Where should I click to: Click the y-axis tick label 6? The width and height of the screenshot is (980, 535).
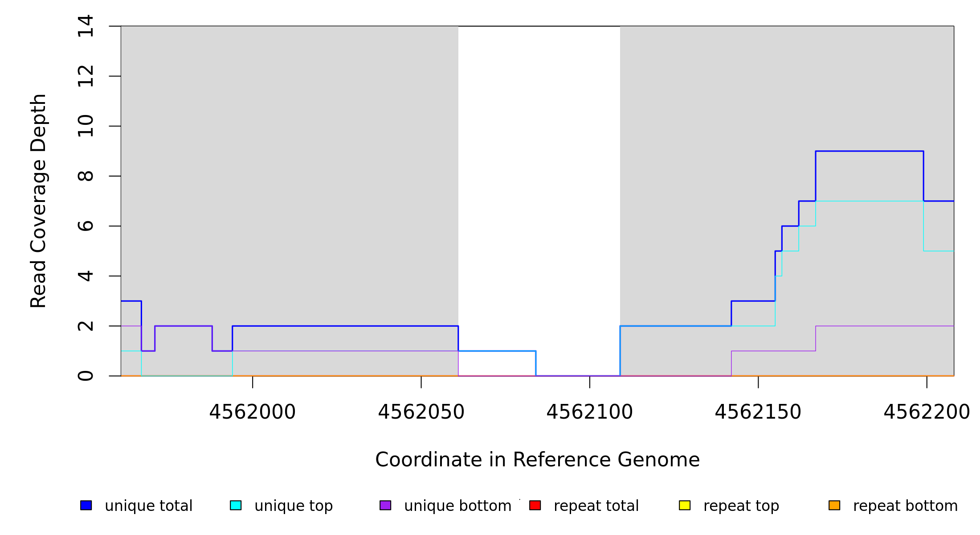[86, 226]
